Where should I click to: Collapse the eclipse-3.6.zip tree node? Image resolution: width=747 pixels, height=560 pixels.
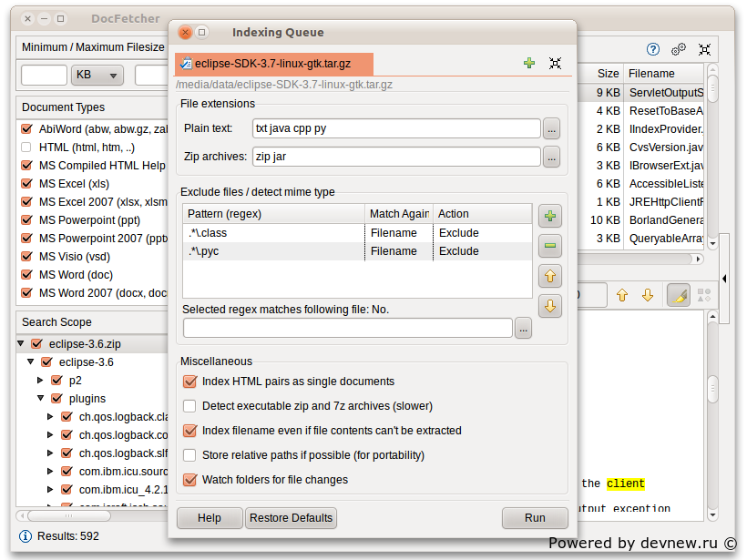pos(21,344)
